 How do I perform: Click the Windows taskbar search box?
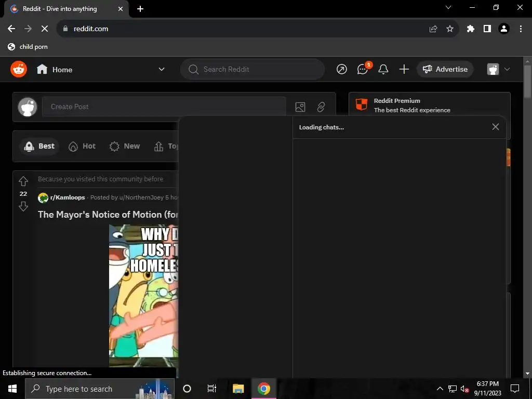[x=100, y=389]
